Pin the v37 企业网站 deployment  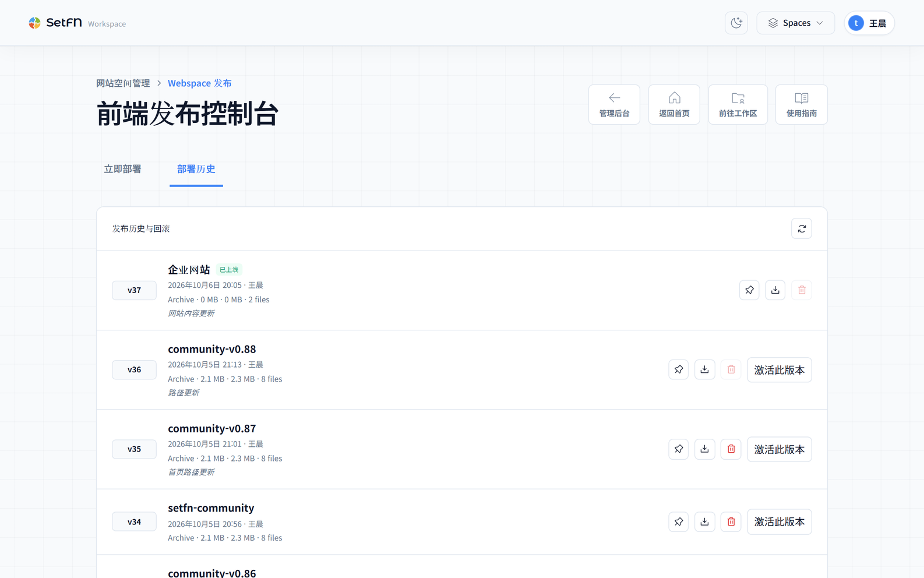click(x=749, y=290)
